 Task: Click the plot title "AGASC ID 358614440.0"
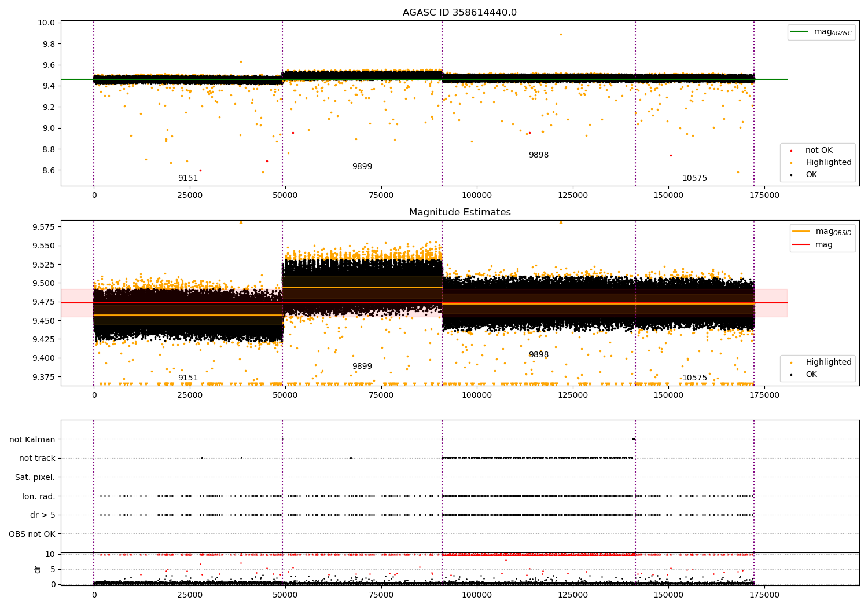pos(459,13)
